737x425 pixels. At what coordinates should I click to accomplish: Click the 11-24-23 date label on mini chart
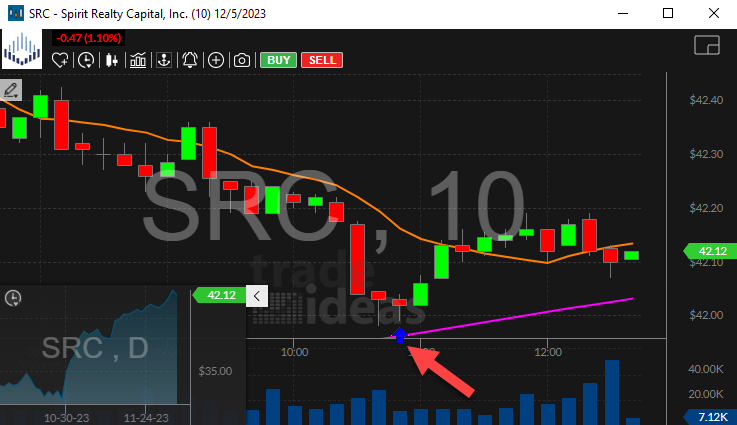pos(146,418)
